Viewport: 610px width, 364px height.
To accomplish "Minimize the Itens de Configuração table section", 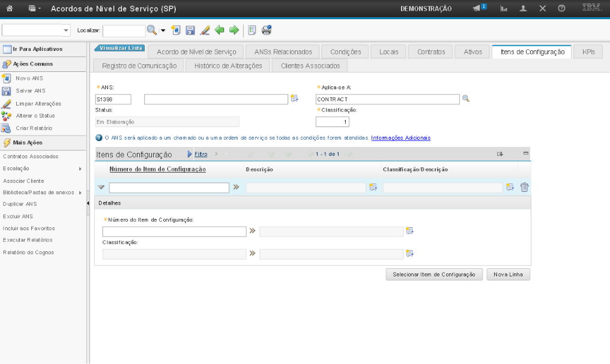I will pos(526,154).
